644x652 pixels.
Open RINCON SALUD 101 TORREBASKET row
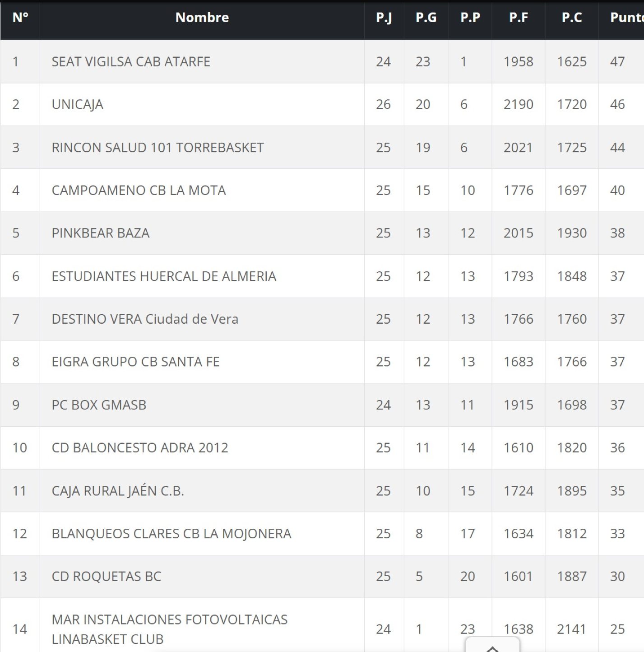pyautogui.click(x=158, y=148)
